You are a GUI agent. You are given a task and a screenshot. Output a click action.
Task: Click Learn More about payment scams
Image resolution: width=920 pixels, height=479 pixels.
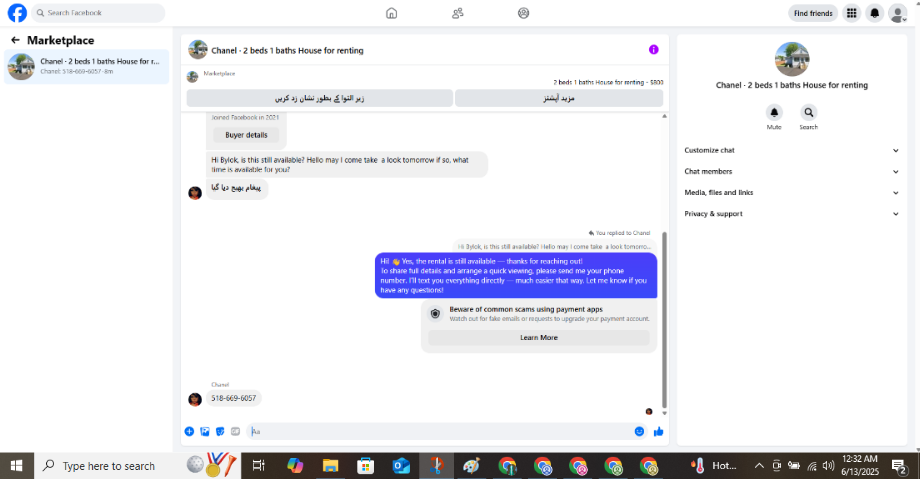click(539, 338)
